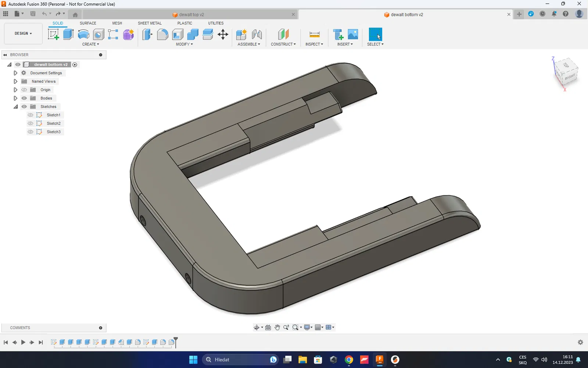
Task: Select the Shell tool
Action: [x=178, y=35]
